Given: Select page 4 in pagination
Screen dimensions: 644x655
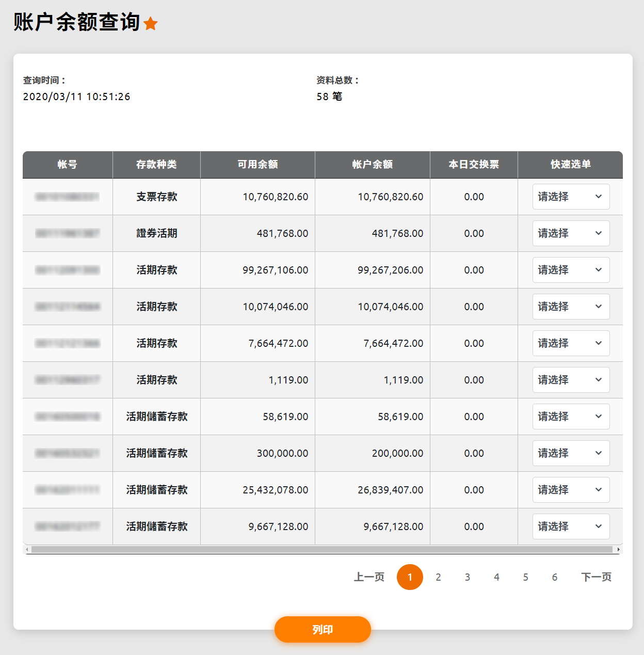Looking at the screenshot, I should [496, 577].
